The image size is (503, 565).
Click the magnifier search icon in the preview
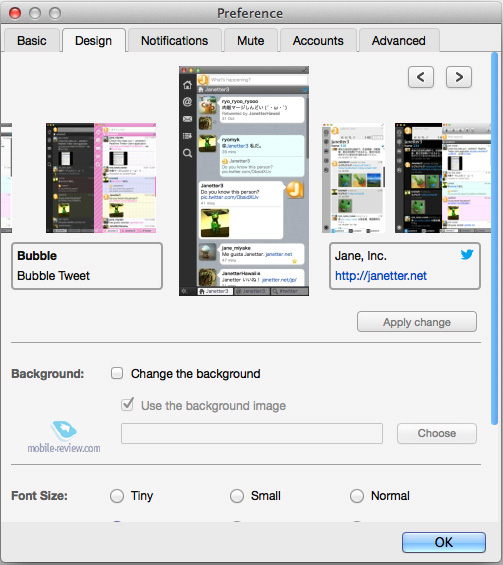click(187, 153)
